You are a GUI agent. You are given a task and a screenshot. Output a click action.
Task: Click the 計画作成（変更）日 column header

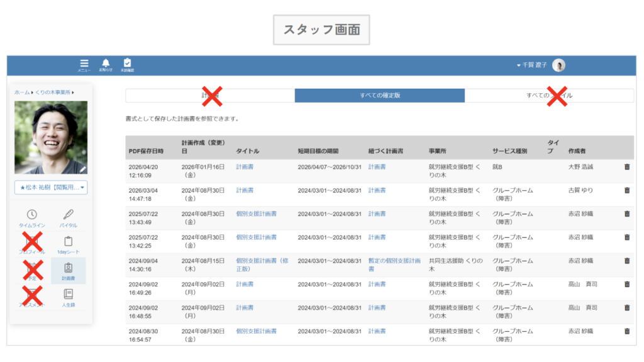pos(204,147)
